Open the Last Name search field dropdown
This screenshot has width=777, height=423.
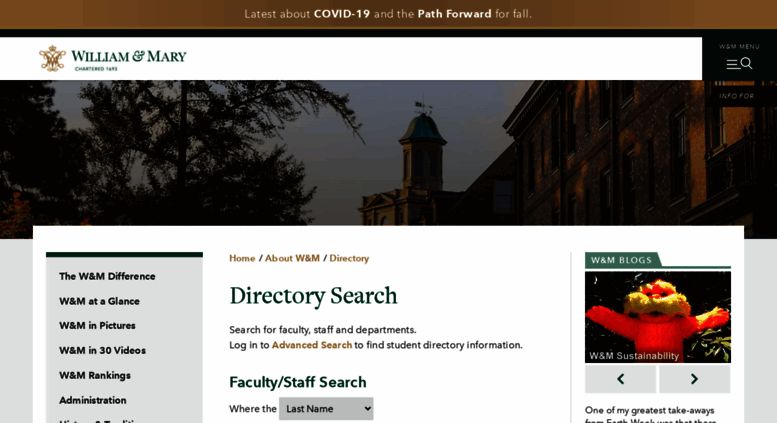coord(326,409)
